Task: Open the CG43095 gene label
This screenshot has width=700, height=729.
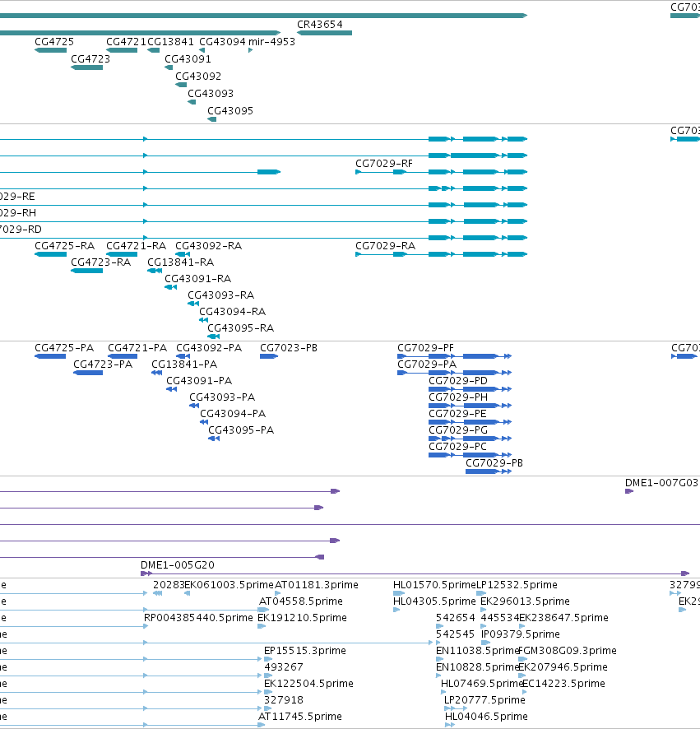Action: tap(230, 110)
